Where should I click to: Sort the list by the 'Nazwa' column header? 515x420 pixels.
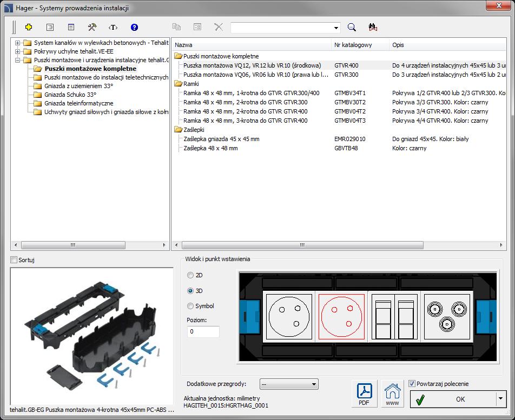click(252, 45)
